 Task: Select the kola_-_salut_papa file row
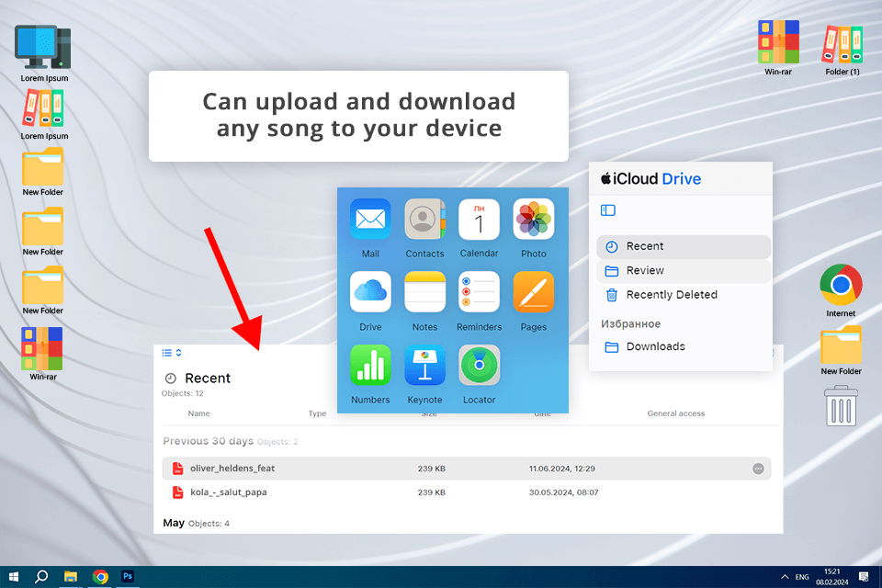pyautogui.click(x=467, y=492)
